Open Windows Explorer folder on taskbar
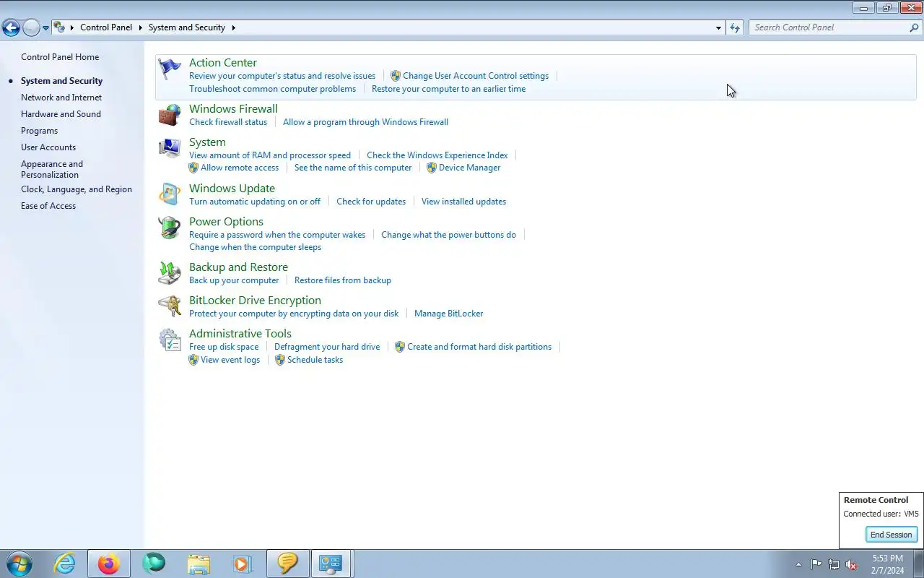Image resolution: width=924 pixels, height=578 pixels. coord(199,564)
